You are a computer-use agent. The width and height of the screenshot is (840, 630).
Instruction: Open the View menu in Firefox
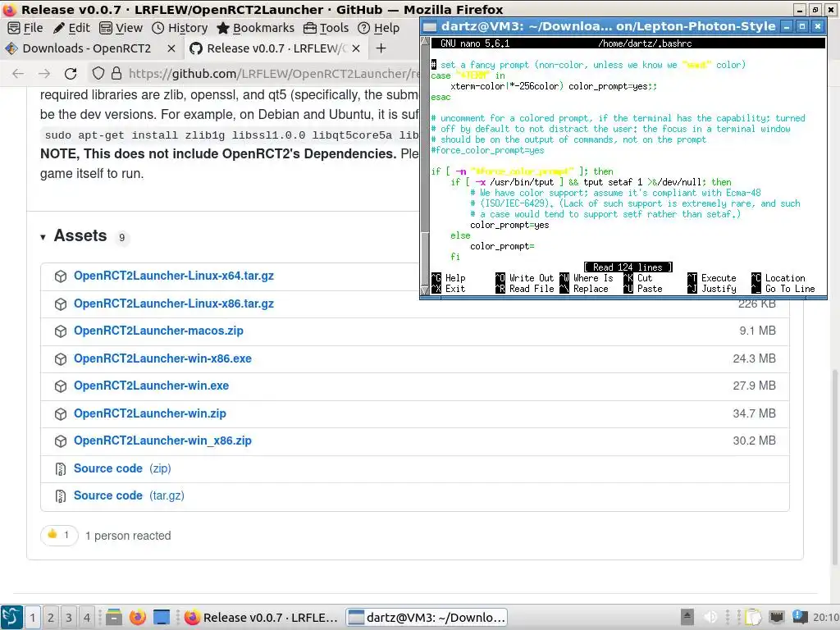click(x=121, y=28)
